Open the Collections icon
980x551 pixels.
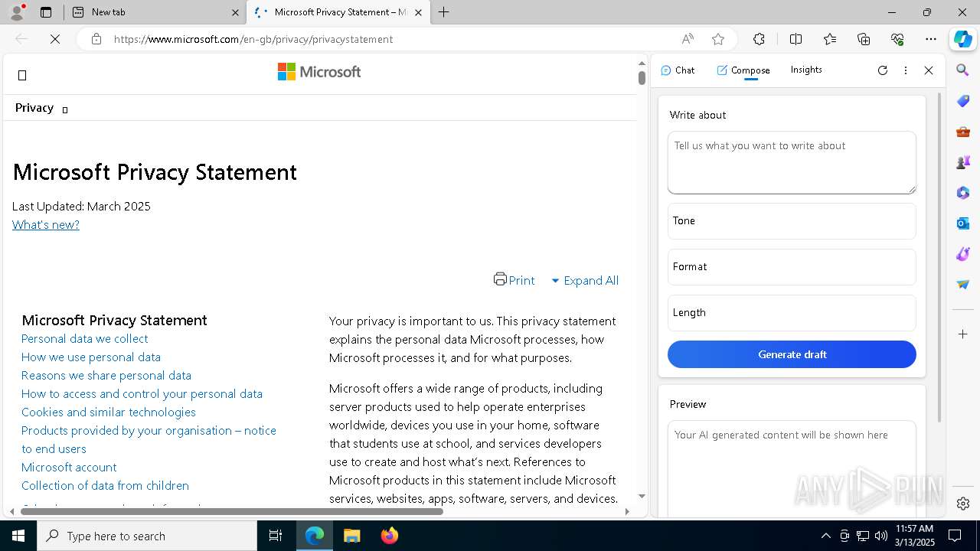click(864, 39)
